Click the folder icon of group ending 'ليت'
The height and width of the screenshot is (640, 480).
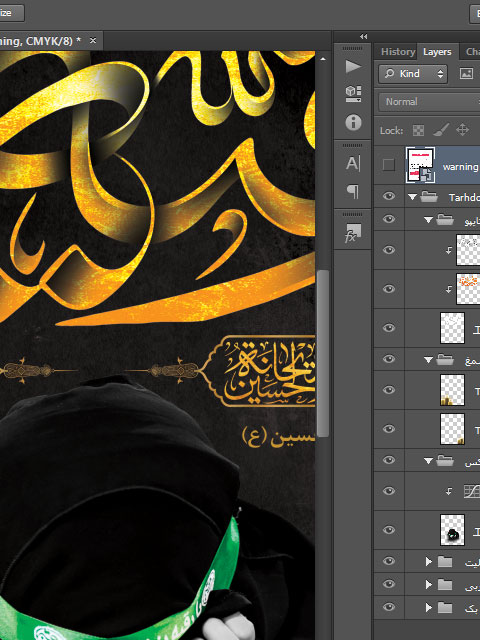pyautogui.click(x=445, y=562)
